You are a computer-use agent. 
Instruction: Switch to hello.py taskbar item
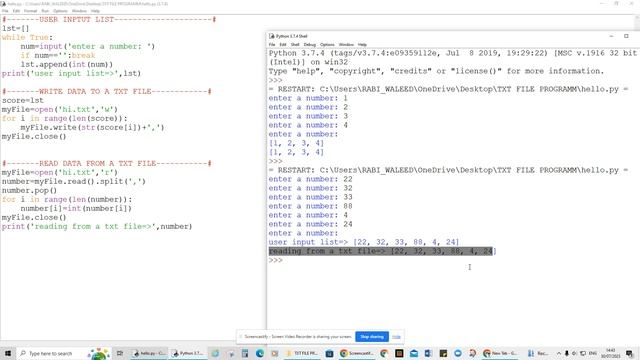(149, 353)
